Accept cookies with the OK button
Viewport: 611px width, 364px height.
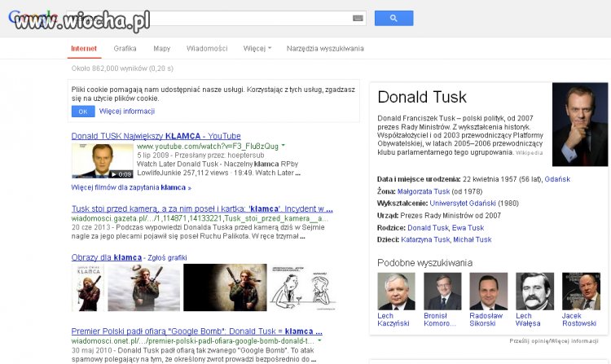83,112
